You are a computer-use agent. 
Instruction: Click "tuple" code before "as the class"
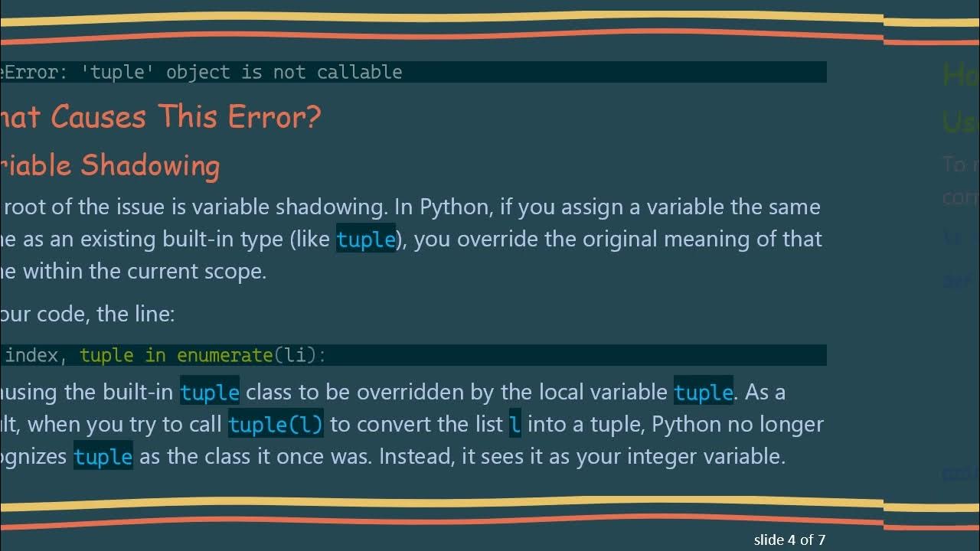pos(103,457)
